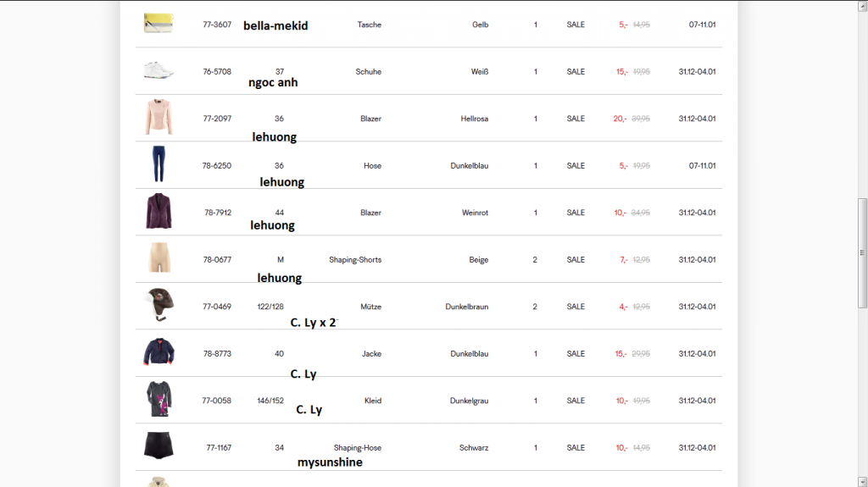Click article number 77-1167
The image size is (868, 487).
click(219, 448)
